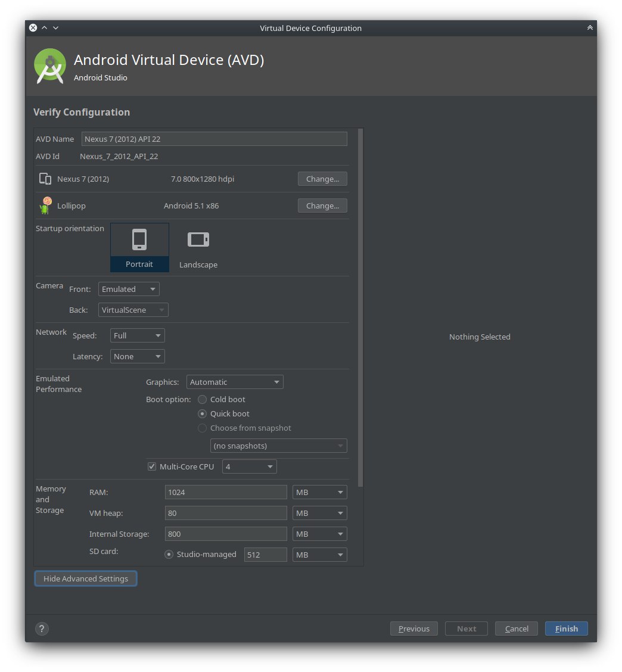
Task: Open the (no snapshots) dropdown
Action: (279, 446)
